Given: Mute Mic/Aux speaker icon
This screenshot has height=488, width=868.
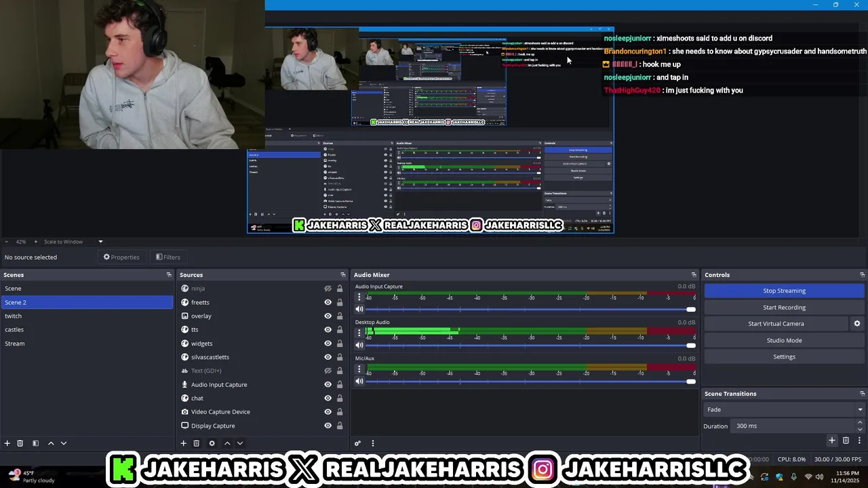Looking at the screenshot, I should tap(359, 381).
